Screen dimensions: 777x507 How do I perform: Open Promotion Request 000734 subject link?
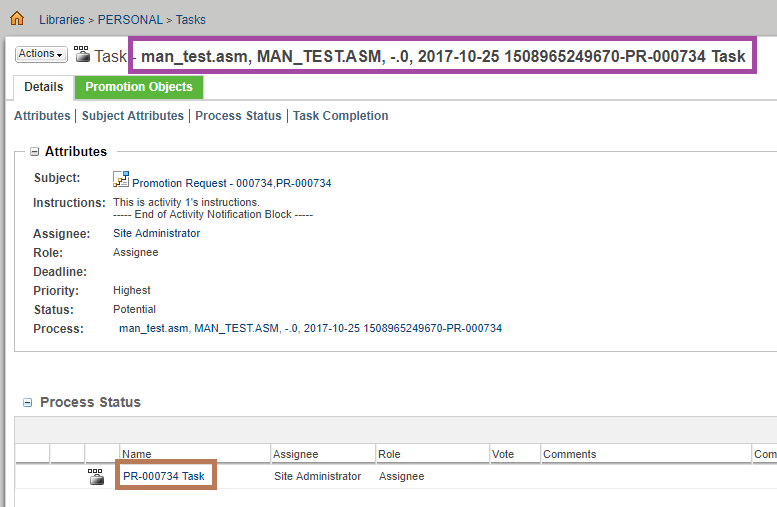pos(232,184)
